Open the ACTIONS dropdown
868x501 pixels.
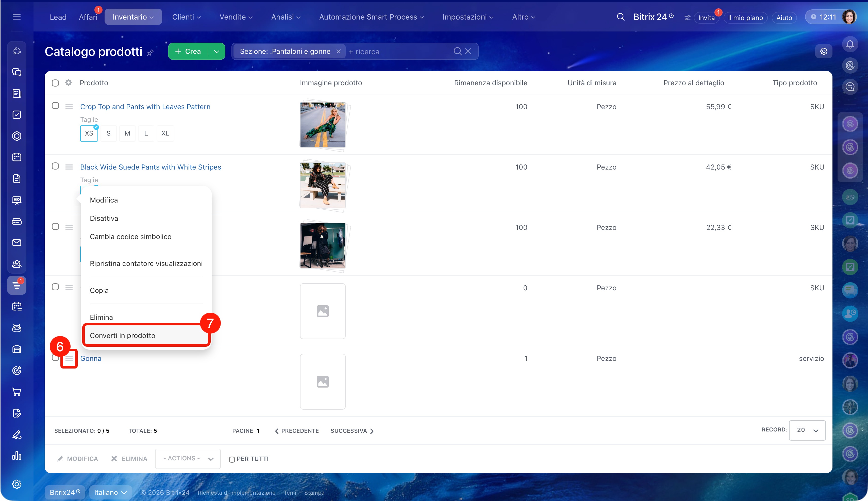click(188, 458)
